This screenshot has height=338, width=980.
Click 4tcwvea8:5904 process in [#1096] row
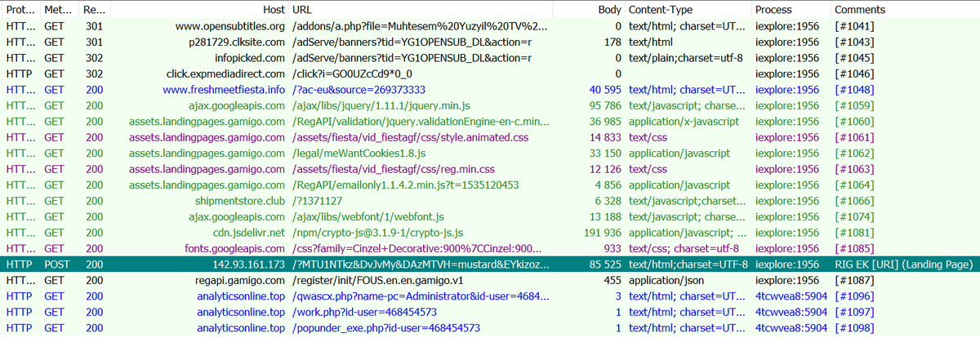click(x=790, y=296)
